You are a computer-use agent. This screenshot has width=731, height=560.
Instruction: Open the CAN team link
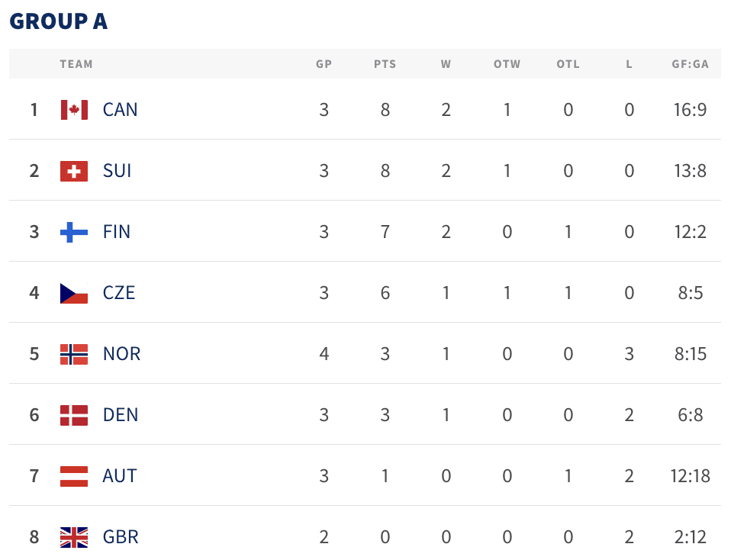tap(121, 110)
